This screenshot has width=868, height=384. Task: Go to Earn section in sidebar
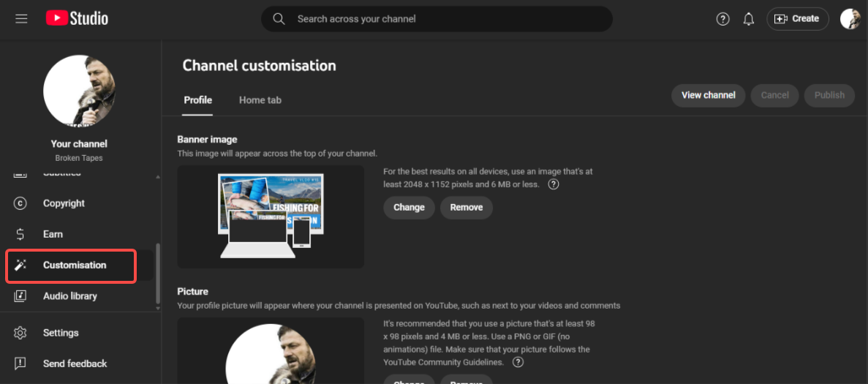[53, 234]
